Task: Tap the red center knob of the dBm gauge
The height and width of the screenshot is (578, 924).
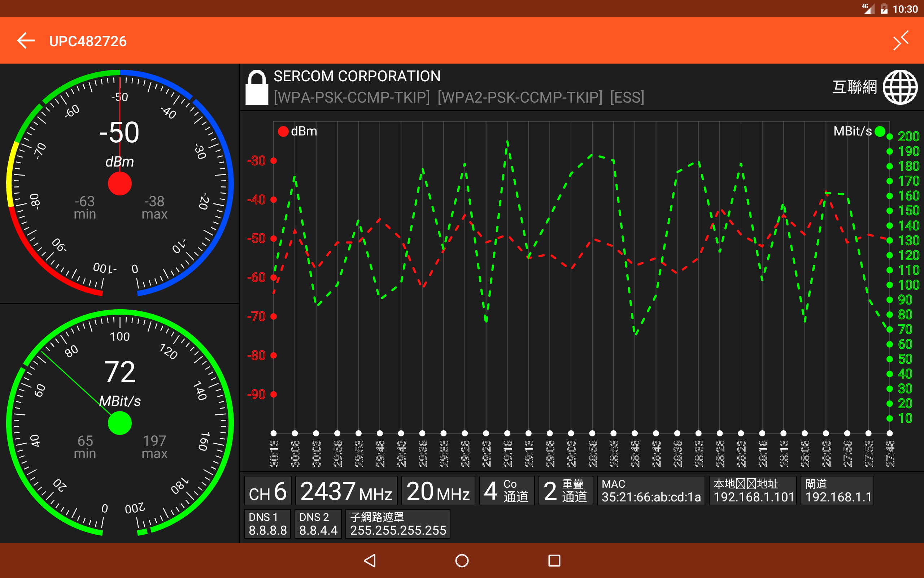Action: pyautogui.click(x=120, y=184)
